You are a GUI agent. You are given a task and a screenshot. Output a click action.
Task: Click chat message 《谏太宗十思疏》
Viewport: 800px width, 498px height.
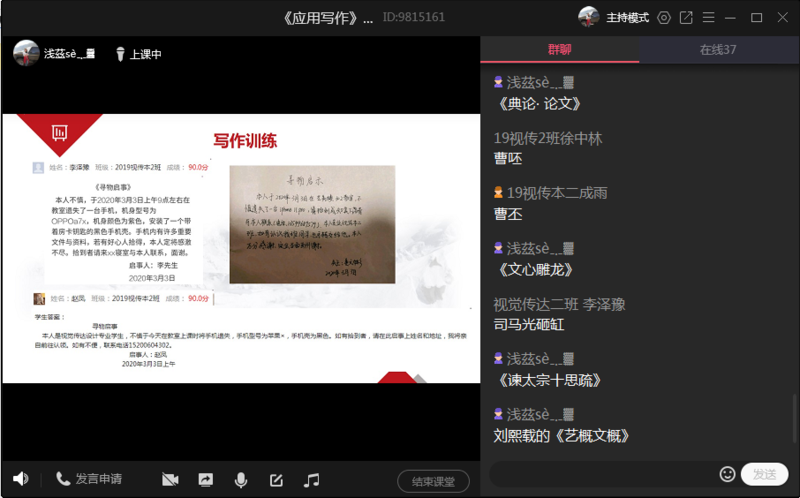549,381
